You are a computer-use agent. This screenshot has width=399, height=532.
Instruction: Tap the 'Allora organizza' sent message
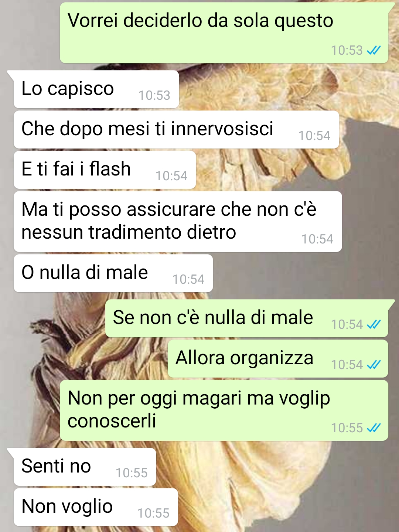(278, 359)
